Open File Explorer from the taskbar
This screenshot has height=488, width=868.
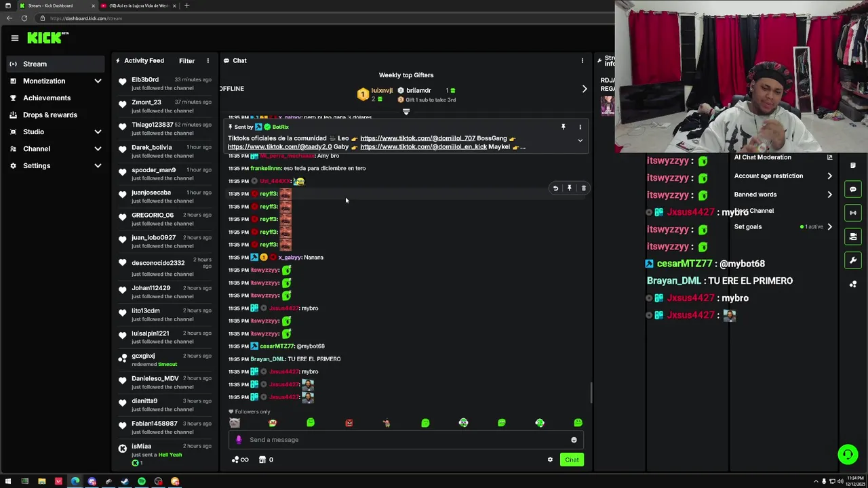(x=41, y=481)
